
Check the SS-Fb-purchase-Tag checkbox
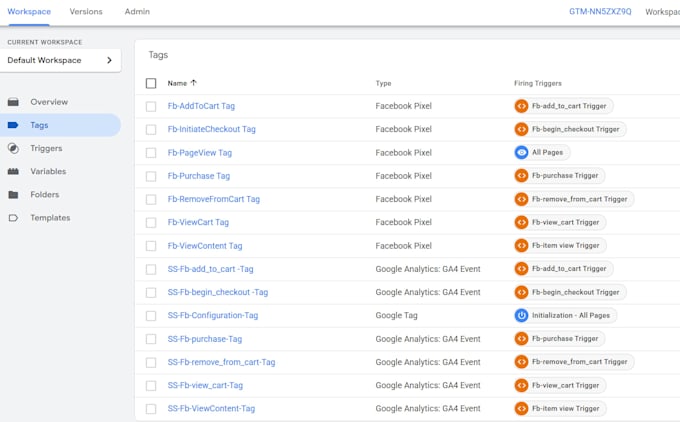151,339
